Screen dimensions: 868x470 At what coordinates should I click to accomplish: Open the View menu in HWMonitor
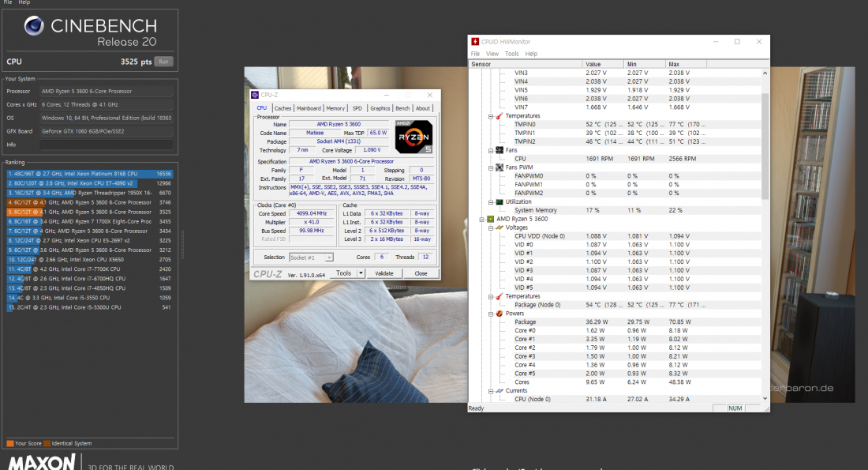pos(492,54)
